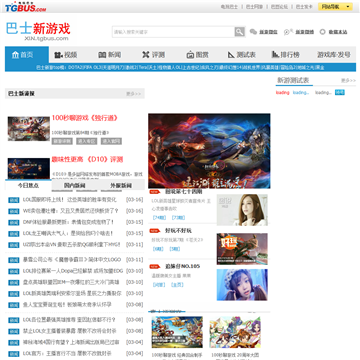Open Dopa 或将加盟EDG news link
Screen dimensions: 360x360
coord(73,271)
